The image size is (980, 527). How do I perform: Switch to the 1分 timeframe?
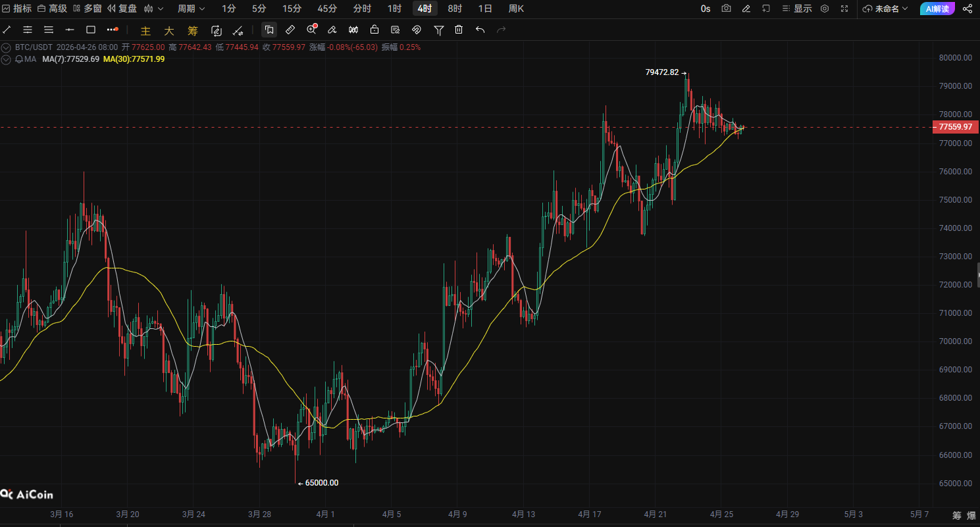point(228,9)
